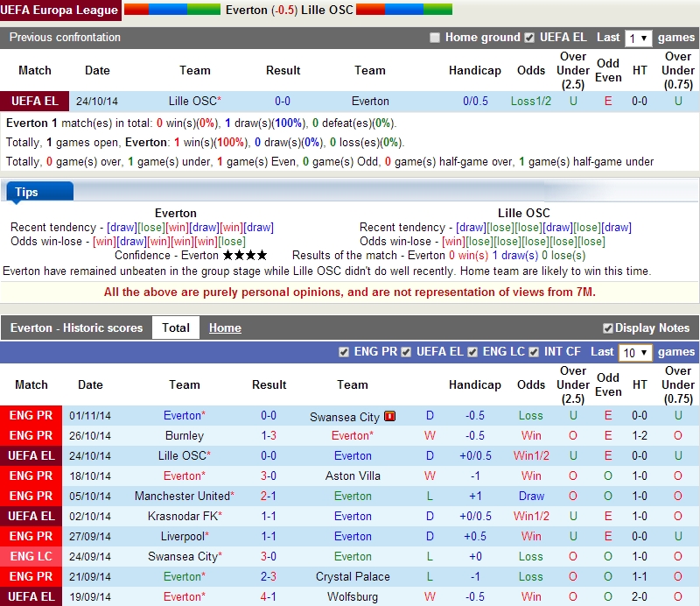Click the Draw odds in Manchester United row

click(531, 496)
